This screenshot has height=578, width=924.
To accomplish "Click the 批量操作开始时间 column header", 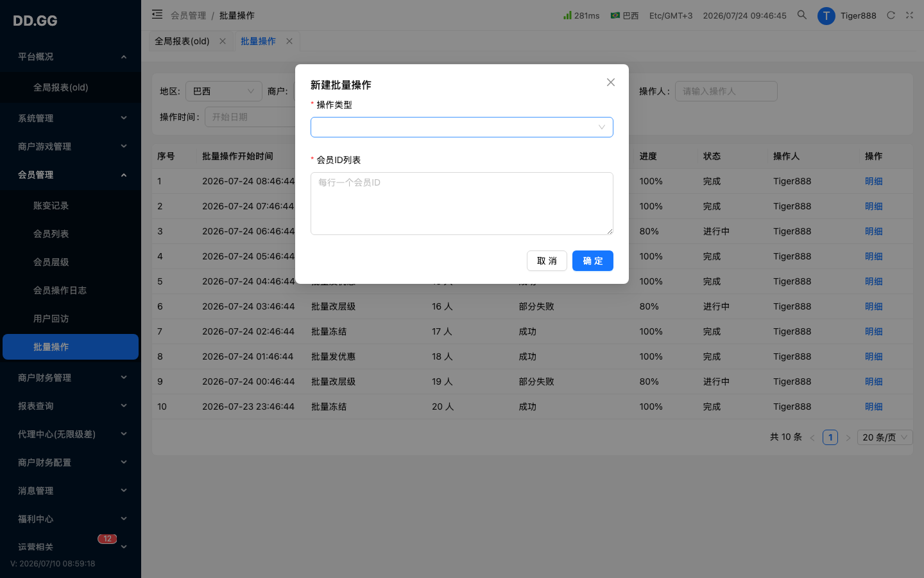I will click(x=237, y=156).
